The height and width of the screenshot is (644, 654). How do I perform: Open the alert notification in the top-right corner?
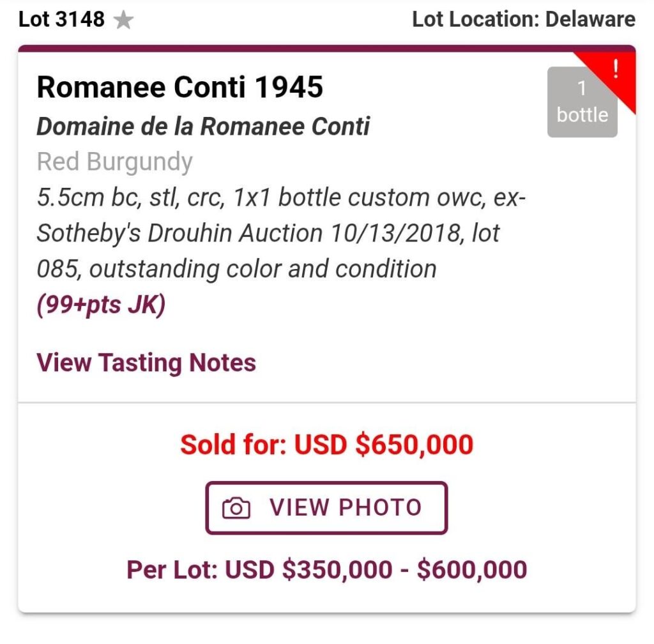tap(615, 70)
